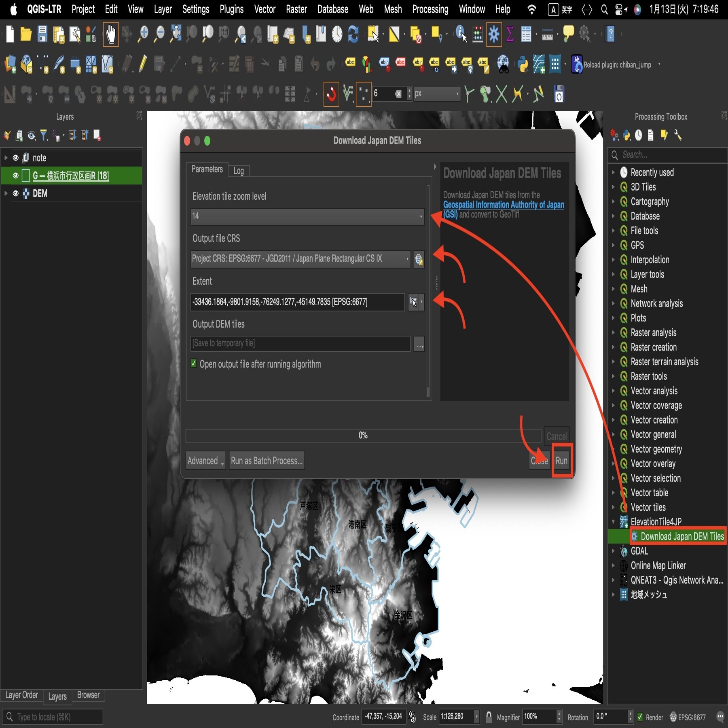Toggle the Render checkbox in the status bar
This screenshot has height=728, width=728.
640,717
